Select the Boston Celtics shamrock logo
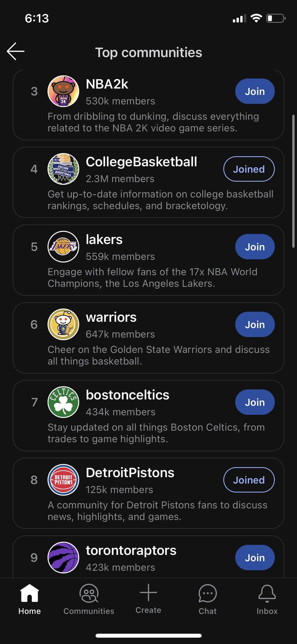Viewport: 297px width, 644px height. tap(63, 402)
